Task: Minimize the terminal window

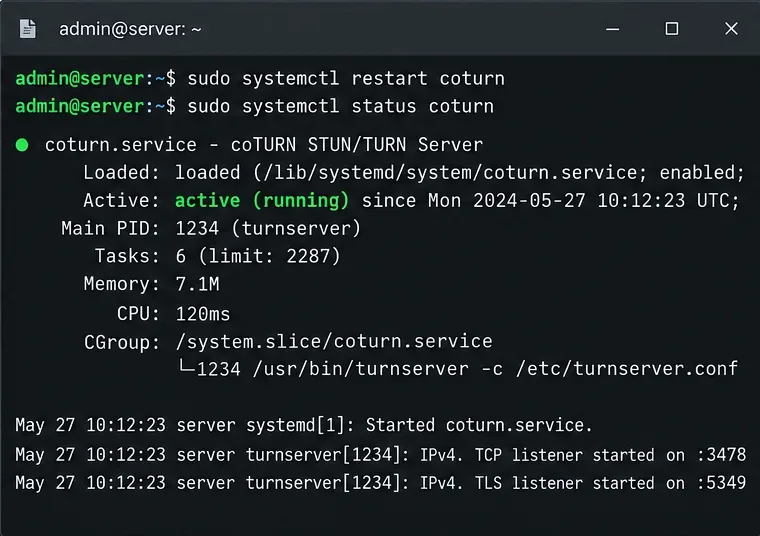Action: [x=613, y=29]
